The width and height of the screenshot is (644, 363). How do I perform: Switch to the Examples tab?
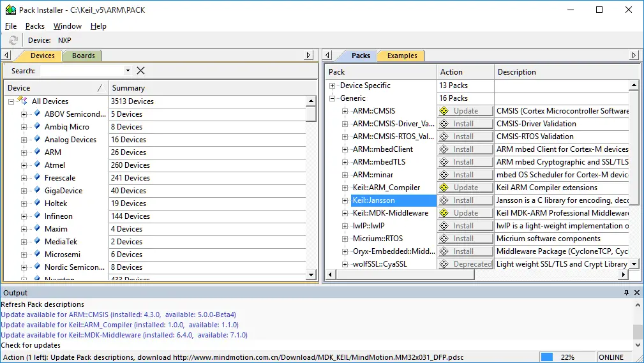[x=401, y=56]
